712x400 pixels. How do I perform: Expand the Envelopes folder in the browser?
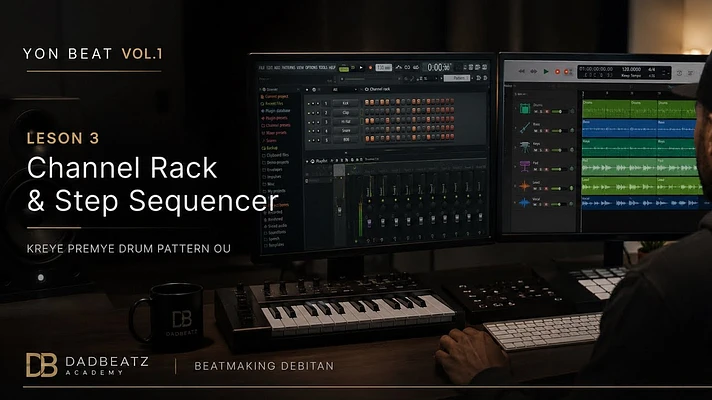[x=272, y=170]
